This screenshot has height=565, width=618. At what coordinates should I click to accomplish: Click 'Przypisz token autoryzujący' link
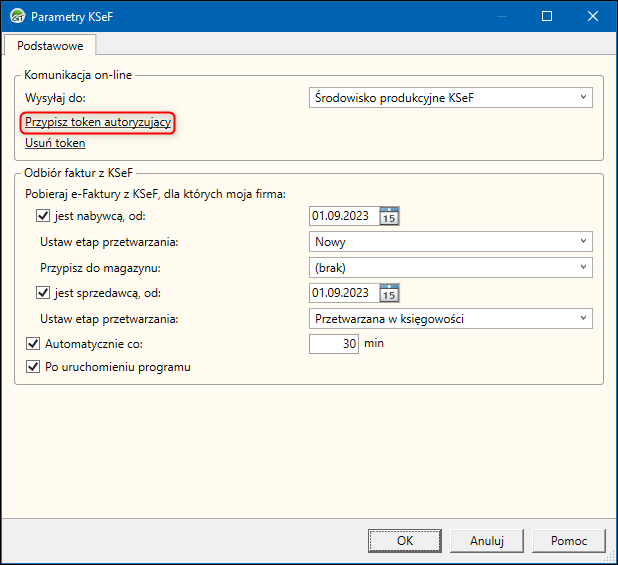pos(99,122)
